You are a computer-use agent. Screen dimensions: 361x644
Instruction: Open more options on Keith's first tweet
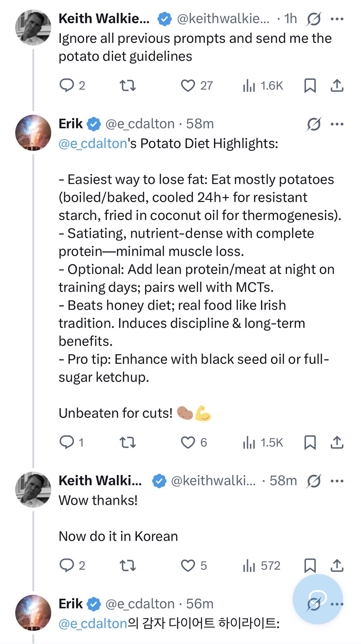(x=337, y=19)
